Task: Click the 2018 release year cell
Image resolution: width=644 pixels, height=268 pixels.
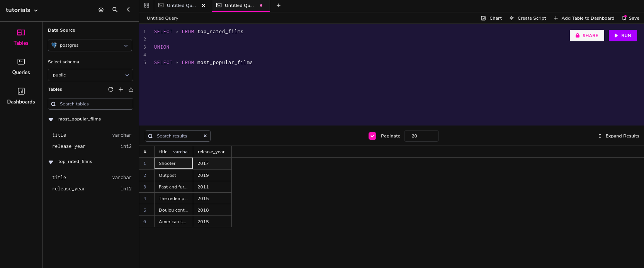Action: click(x=212, y=210)
